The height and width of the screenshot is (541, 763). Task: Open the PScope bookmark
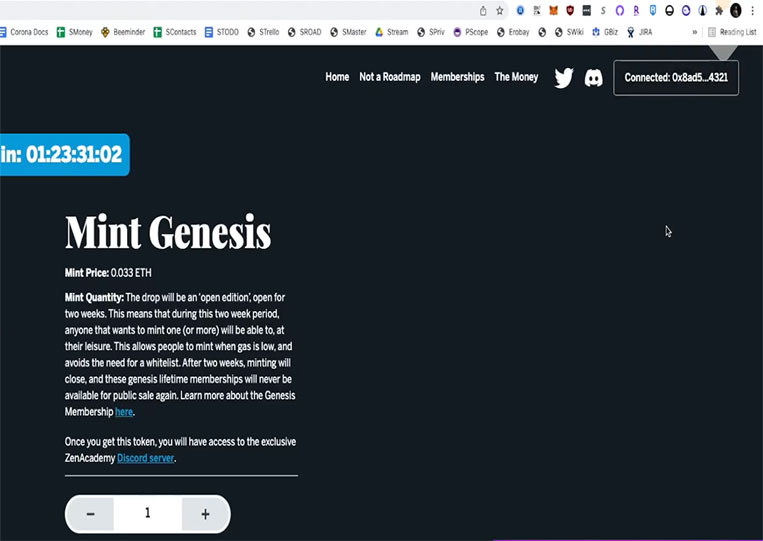coord(471,32)
